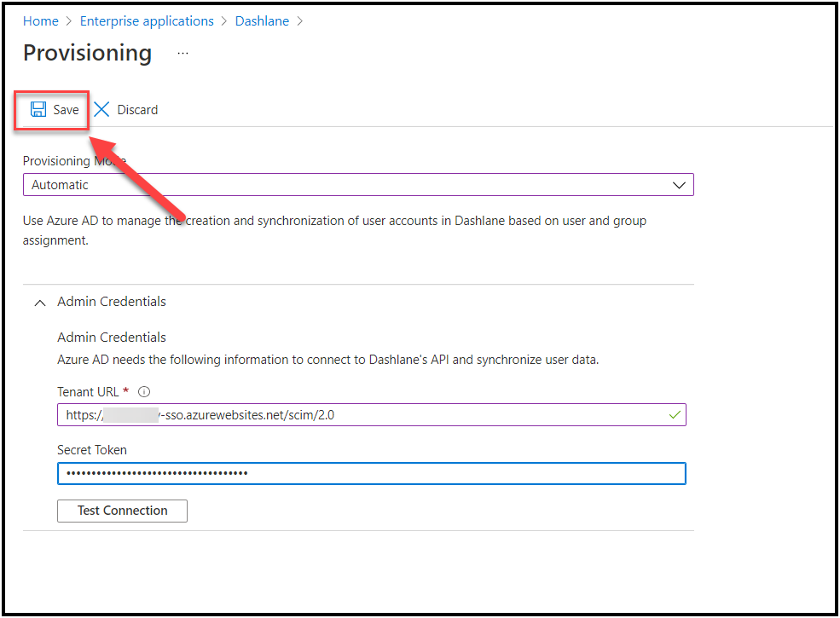The image size is (840, 618).
Task: Navigate to Enterprise applications breadcrumb
Action: point(147,21)
